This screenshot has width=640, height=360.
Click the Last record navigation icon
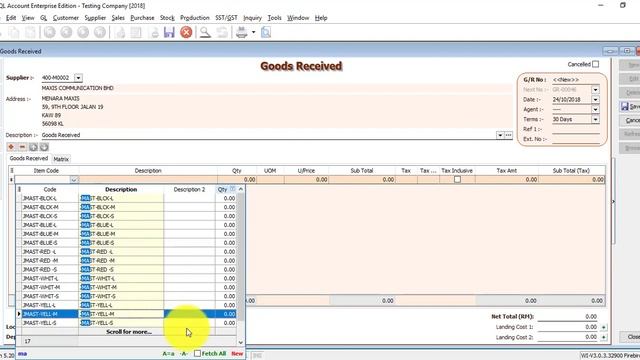[100, 32]
